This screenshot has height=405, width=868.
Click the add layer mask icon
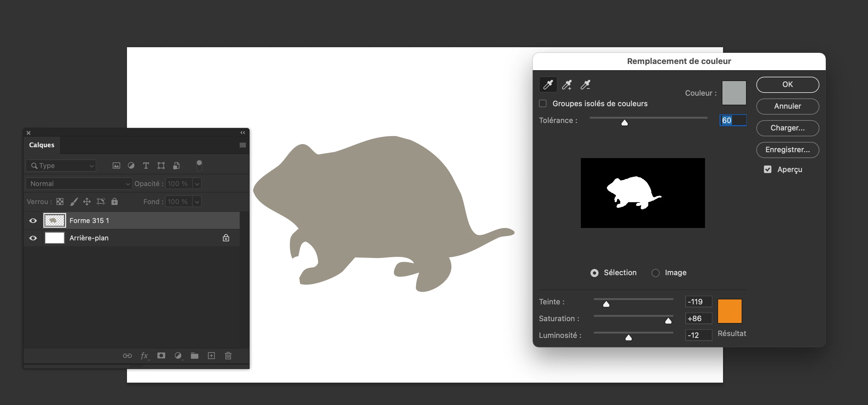(161, 356)
